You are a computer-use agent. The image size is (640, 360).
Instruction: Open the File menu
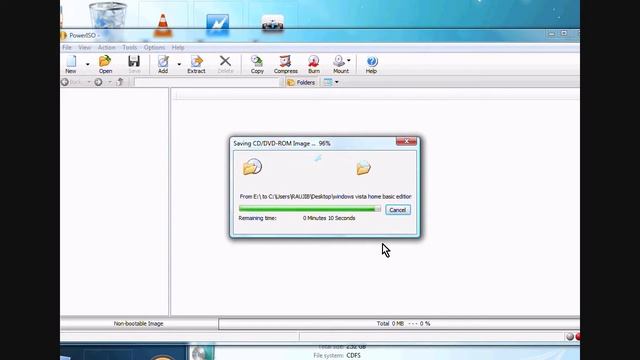[x=67, y=47]
